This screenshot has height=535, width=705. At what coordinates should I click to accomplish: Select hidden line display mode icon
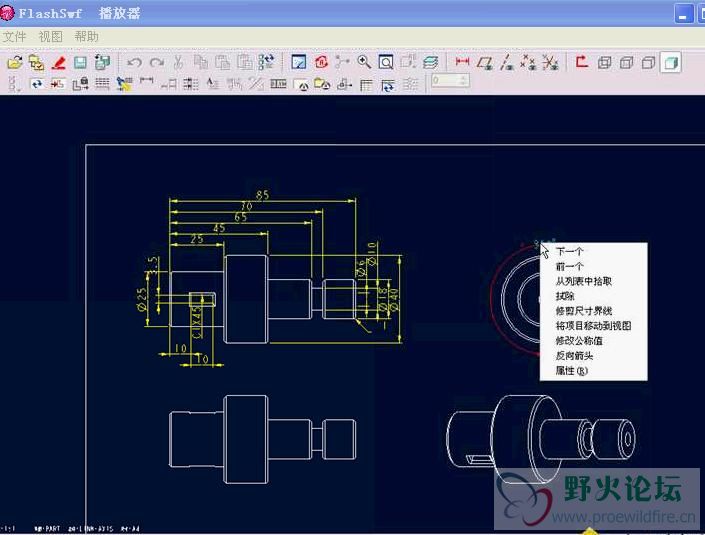[627, 62]
